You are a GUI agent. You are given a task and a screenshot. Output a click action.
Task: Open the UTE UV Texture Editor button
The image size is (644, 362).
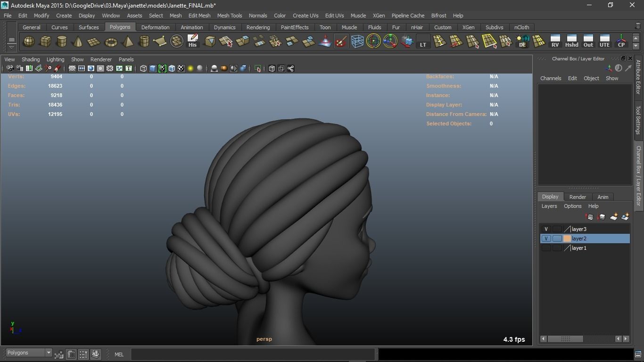(604, 41)
